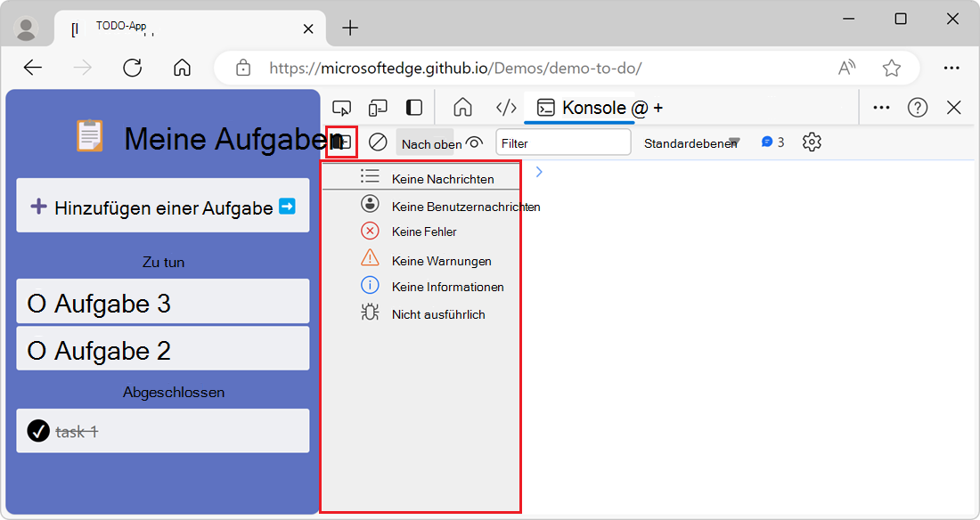Viewport: 980px width, 520px height.
Task: Open DevTools more options ellipsis menu
Action: 881,108
